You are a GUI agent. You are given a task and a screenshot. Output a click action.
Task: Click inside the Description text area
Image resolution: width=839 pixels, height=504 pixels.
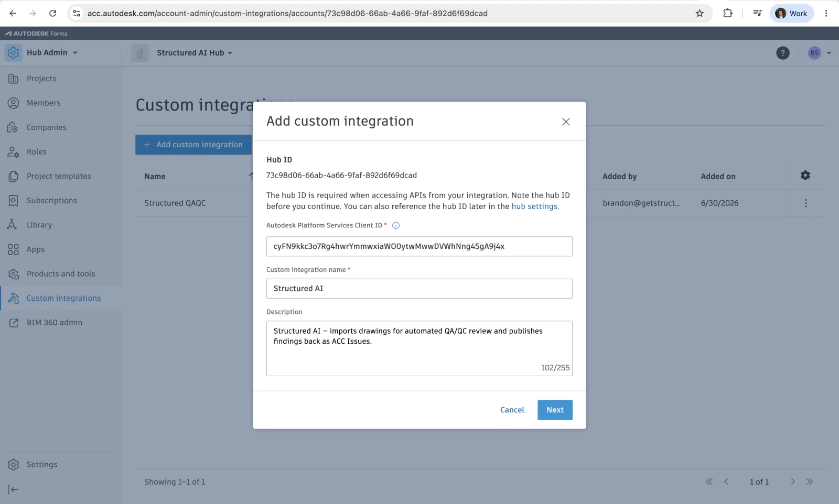pyautogui.click(x=419, y=348)
